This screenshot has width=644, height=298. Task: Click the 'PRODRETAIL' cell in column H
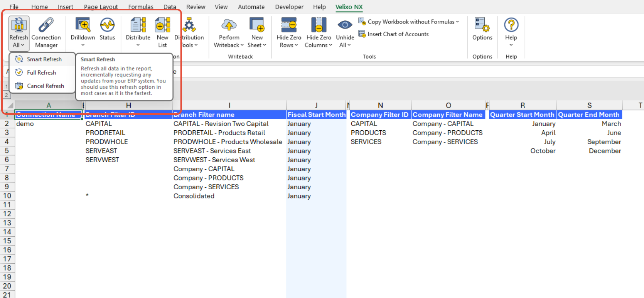pyautogui.click(x=128, y=133)
